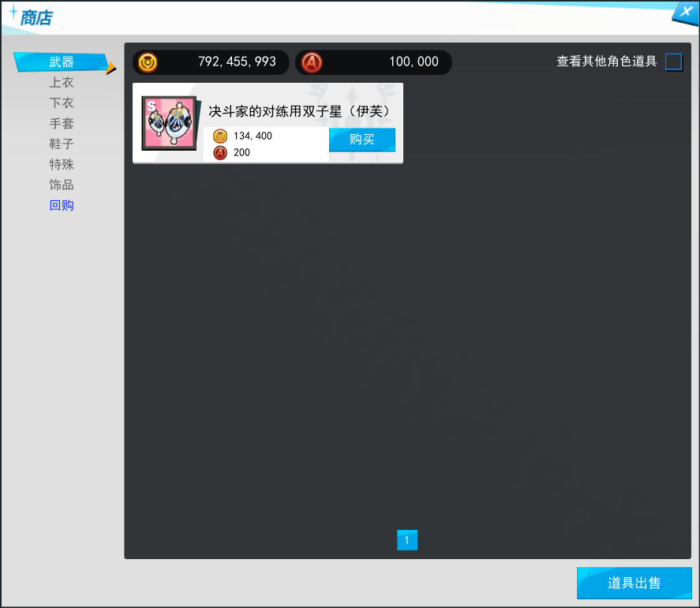This screenshot has width=700, height=608.
Task: Click the 道具出售 button
Action: tap(634, 584)
